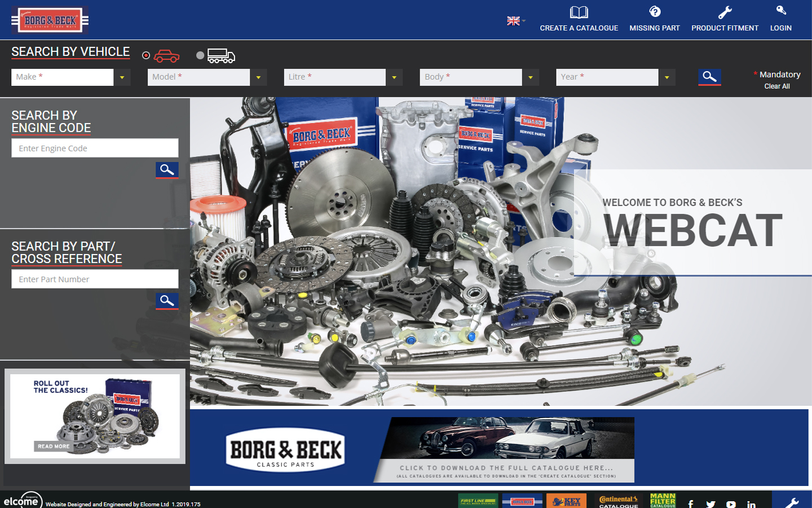Image resolution: width=812 pixels, height=508 pixels.
Task: Select the car vehicle type radio button
Action: [146, 55]
